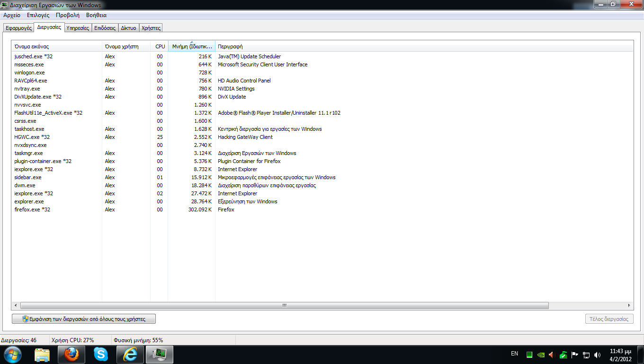Select the nvxdsync.exe process

322,145
